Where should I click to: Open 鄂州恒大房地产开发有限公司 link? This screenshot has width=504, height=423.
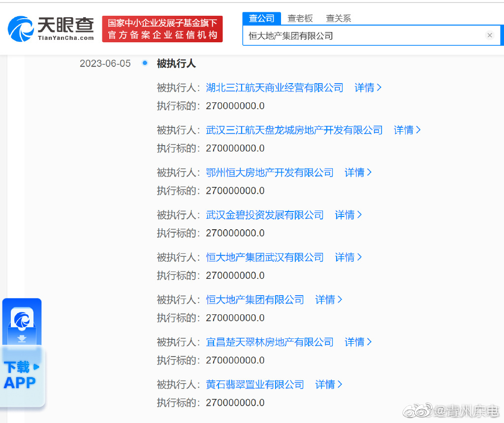tap(270, 173)
